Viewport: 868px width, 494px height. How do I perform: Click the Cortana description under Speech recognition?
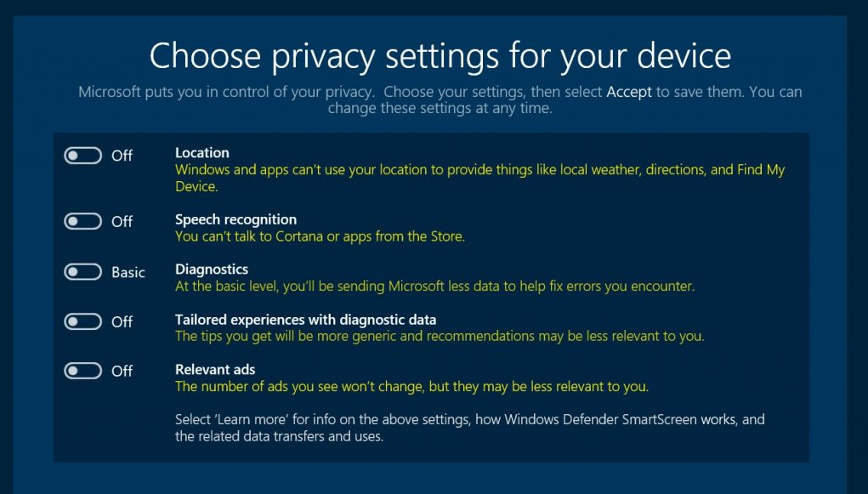pos(320,236)
